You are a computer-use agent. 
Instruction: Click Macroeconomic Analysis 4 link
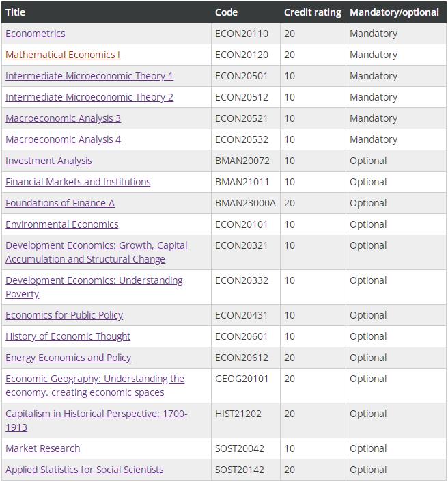point(63,139)
